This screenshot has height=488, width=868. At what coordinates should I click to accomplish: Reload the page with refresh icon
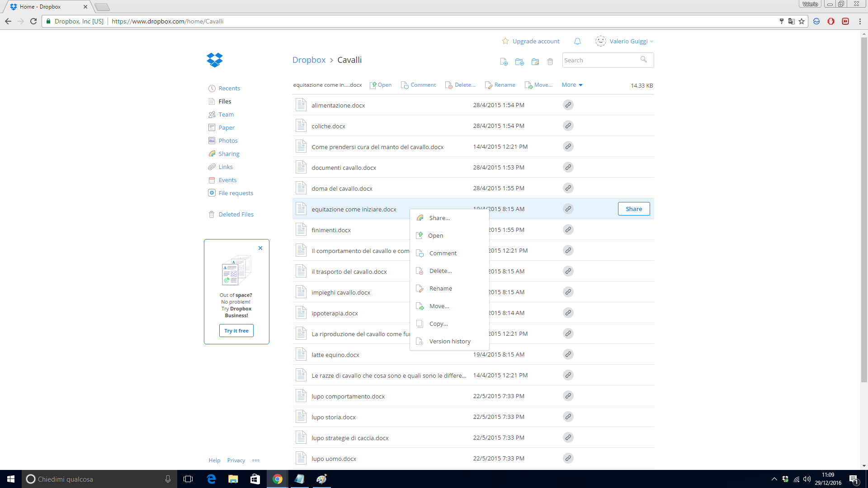point(33,21)
